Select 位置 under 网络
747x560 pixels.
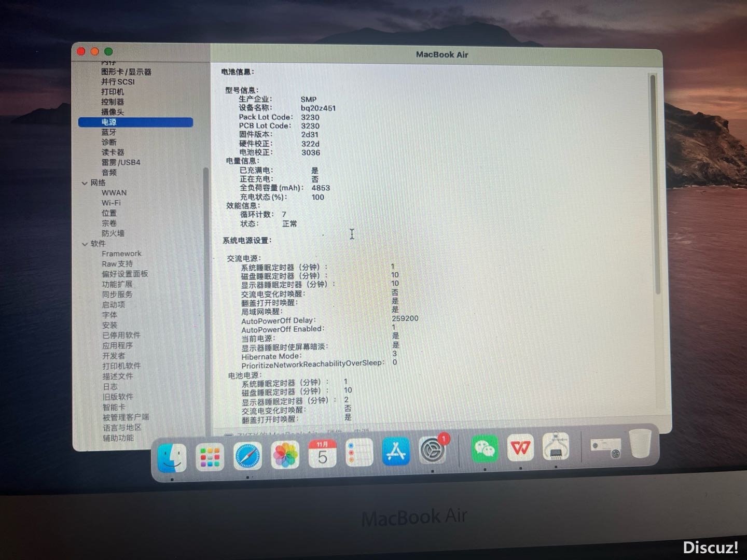[109, 213]
